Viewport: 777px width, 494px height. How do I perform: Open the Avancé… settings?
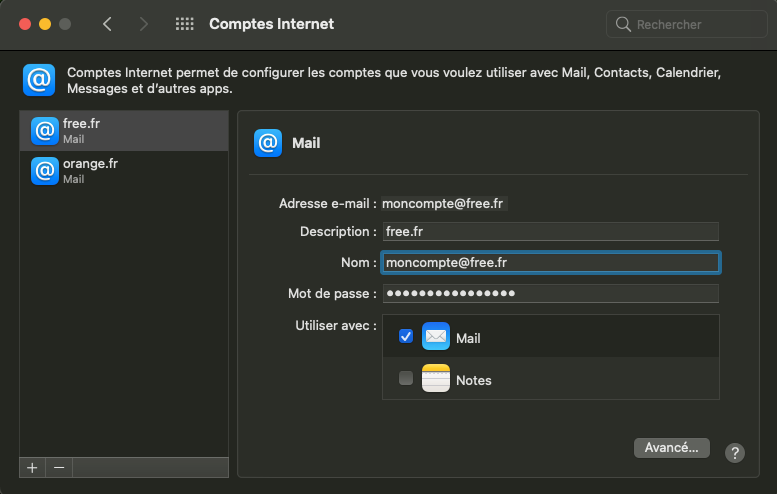pos(671,448)
